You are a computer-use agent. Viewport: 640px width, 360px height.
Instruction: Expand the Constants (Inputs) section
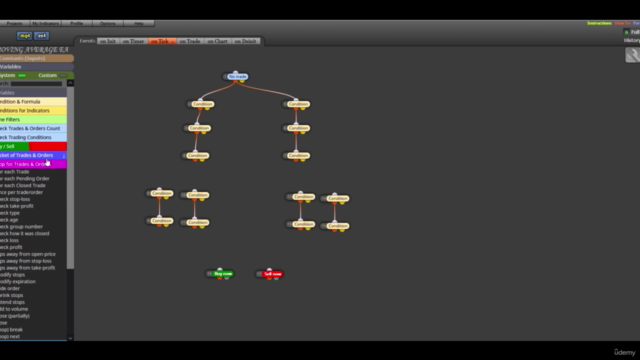pyautogui.click(x=37, y=58)
